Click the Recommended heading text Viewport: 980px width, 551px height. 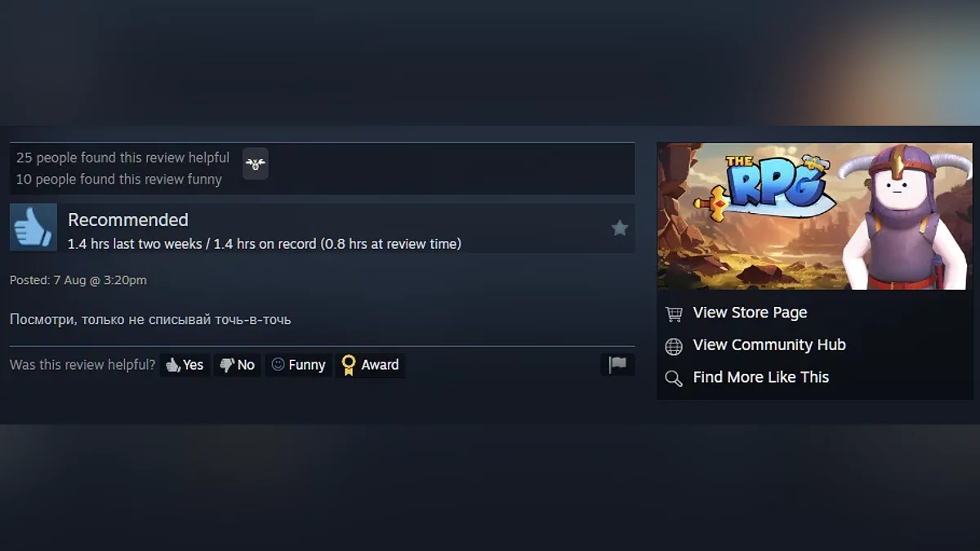point(128,220)
